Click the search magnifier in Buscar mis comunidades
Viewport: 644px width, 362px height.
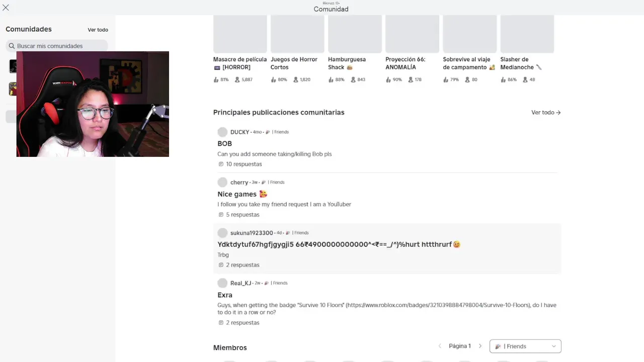(12, 46)
